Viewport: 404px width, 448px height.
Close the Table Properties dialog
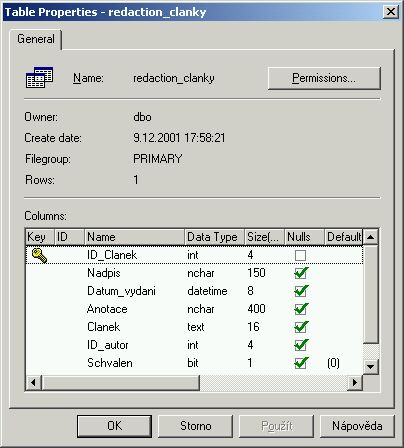pos(391,12)
